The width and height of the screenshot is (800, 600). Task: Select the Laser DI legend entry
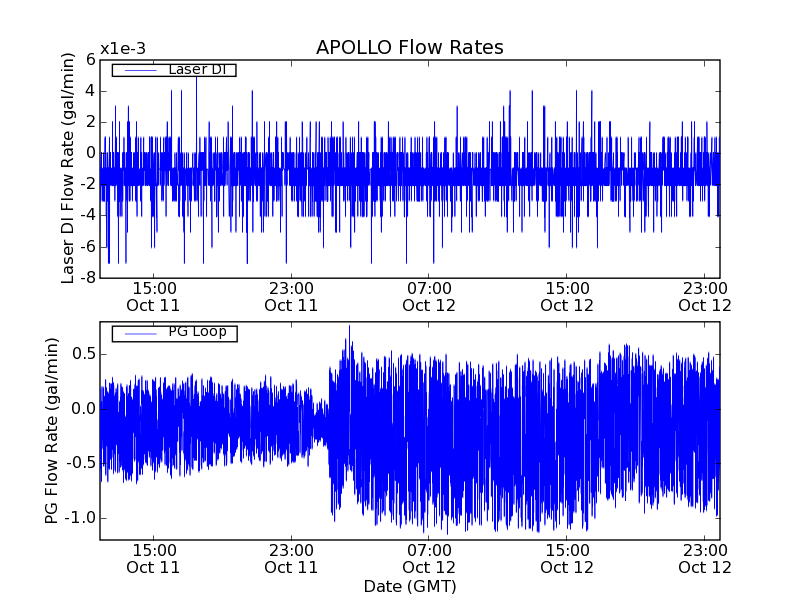pyautogui.click(x=195, y=70)
